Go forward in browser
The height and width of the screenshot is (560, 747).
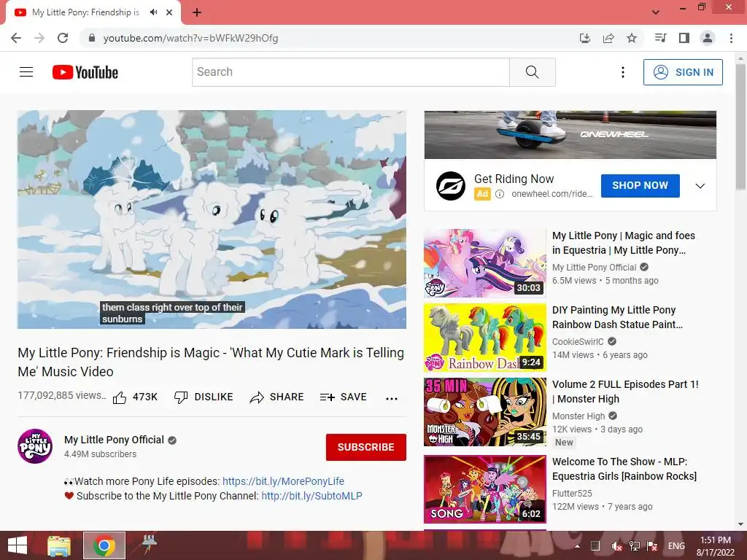(x=39, y=38)
